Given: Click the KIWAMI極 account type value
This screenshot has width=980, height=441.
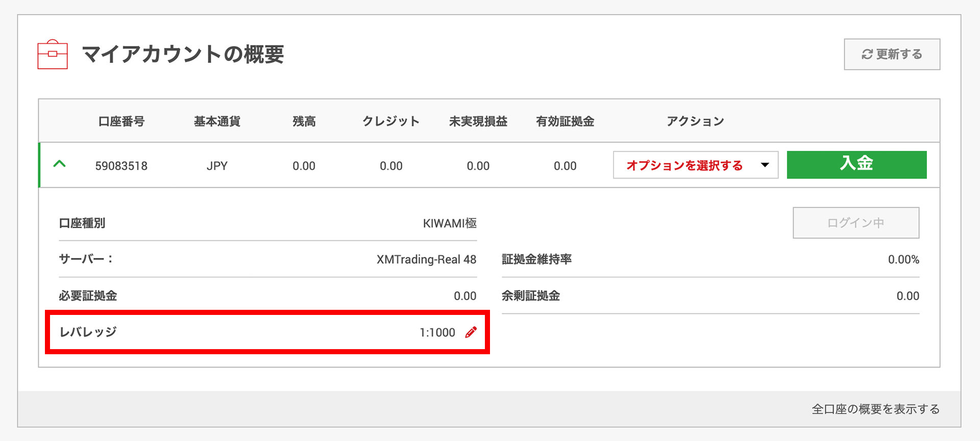Looking at the screenshot, I should (x=450, y=223).
